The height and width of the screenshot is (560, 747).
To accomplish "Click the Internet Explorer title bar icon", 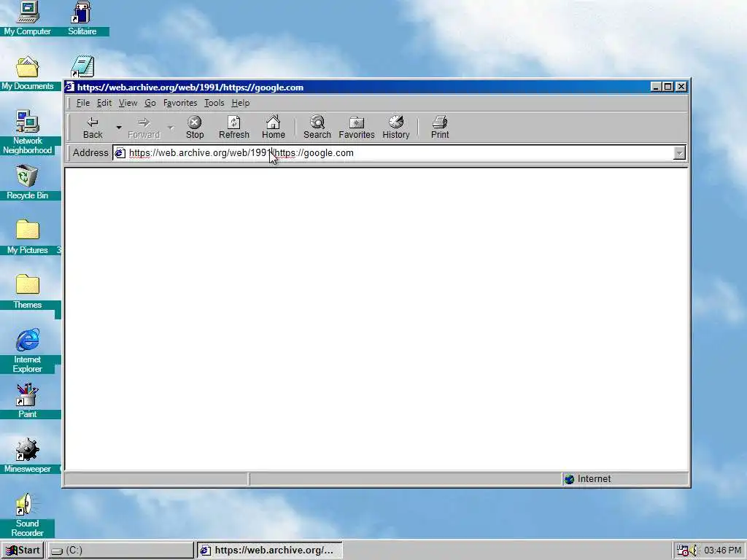I will pyautogui.click(x=70, y=87).
